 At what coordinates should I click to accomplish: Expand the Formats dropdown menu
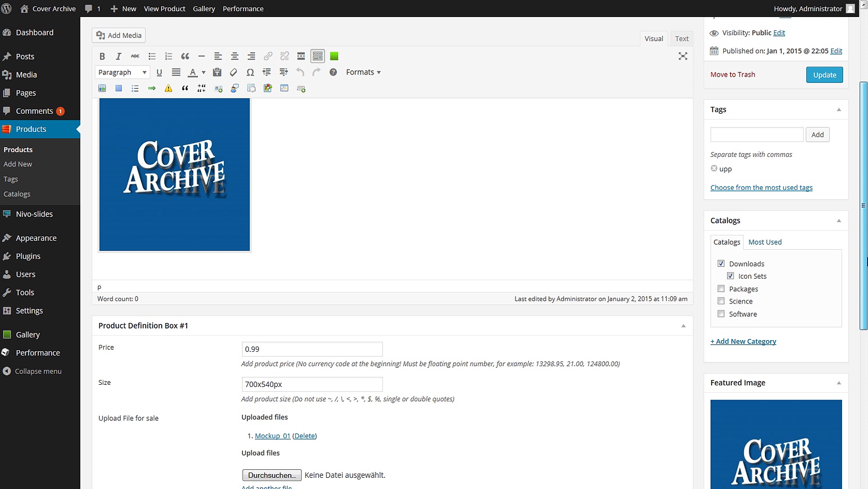363,72
